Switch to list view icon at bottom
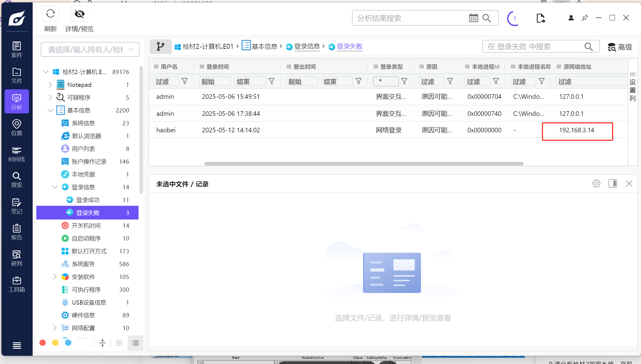Viewport: 641px width, 364px height. coord(135,343)
